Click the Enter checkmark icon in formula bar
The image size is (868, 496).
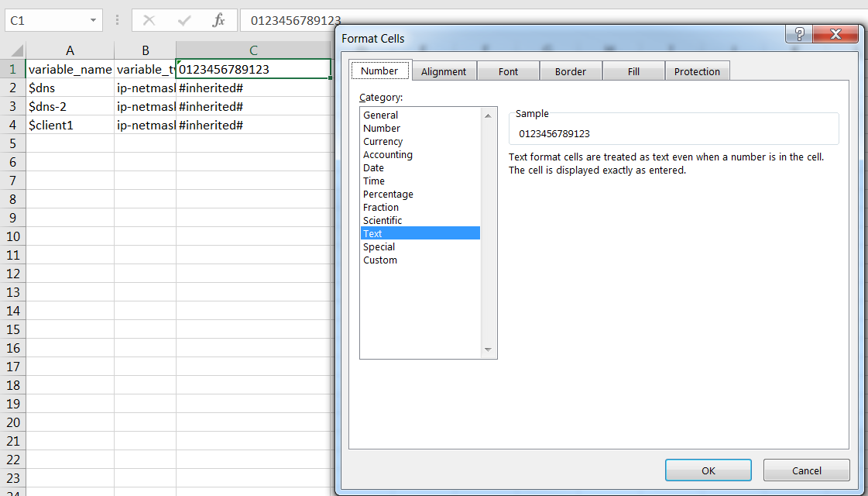[184, 21]
